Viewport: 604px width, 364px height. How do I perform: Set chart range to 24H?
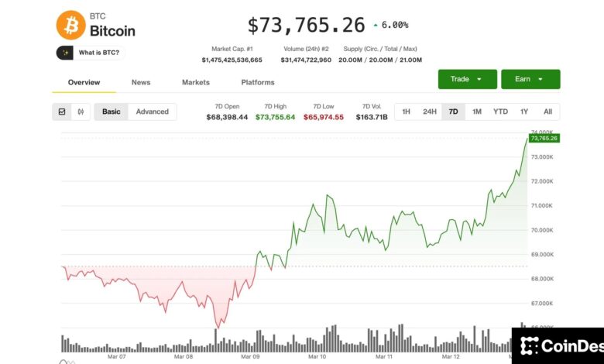(430, 112)
